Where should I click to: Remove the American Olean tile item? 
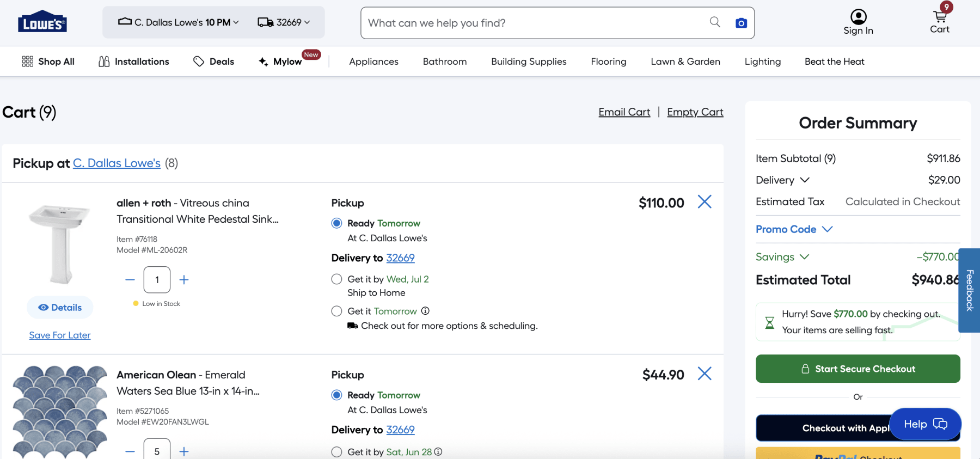[705, 374]
